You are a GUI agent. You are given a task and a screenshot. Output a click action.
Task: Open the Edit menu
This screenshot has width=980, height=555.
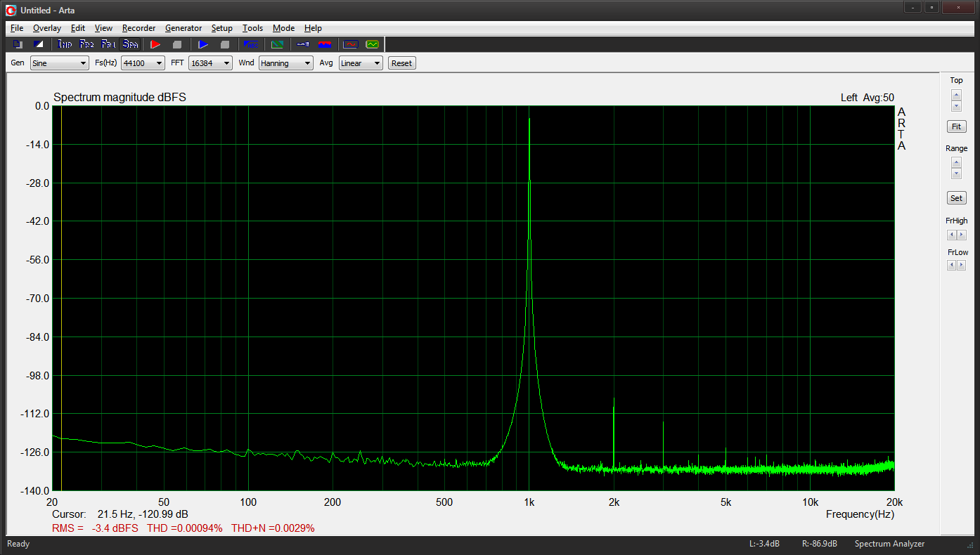[77, 28]
